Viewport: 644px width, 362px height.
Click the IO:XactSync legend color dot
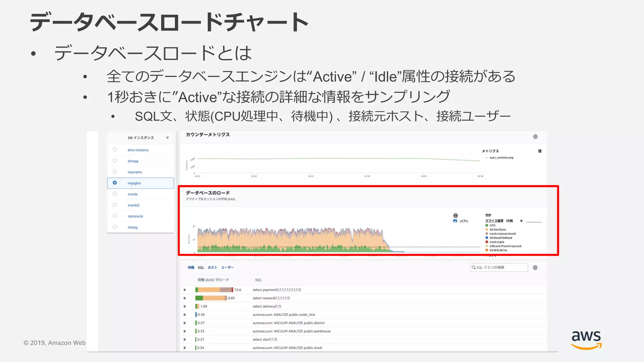tap(487, 229)
